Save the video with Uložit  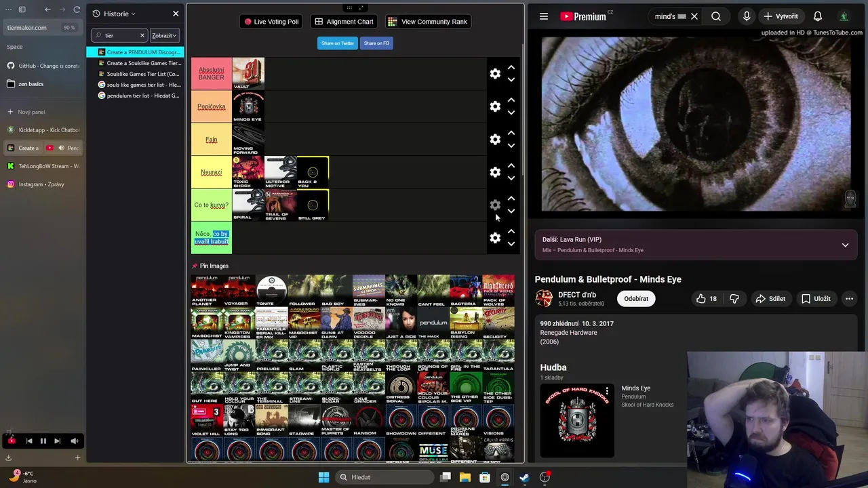(x=816, y=299)
